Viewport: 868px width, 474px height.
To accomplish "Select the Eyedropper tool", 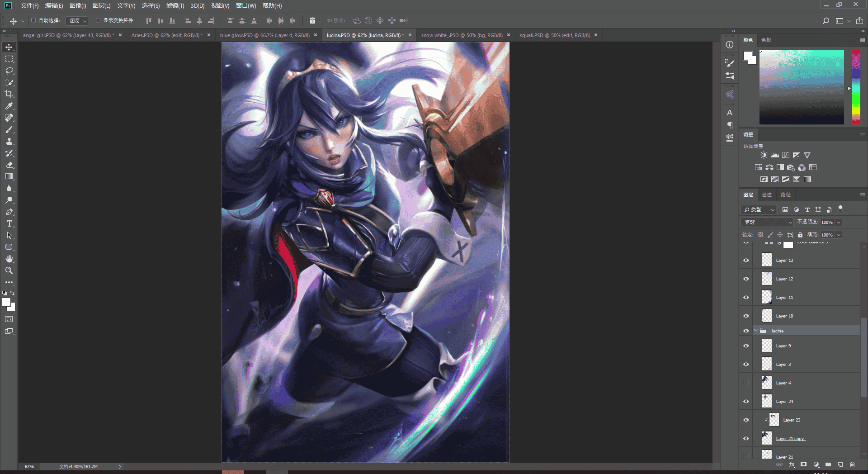I will (x=9, y=106).
